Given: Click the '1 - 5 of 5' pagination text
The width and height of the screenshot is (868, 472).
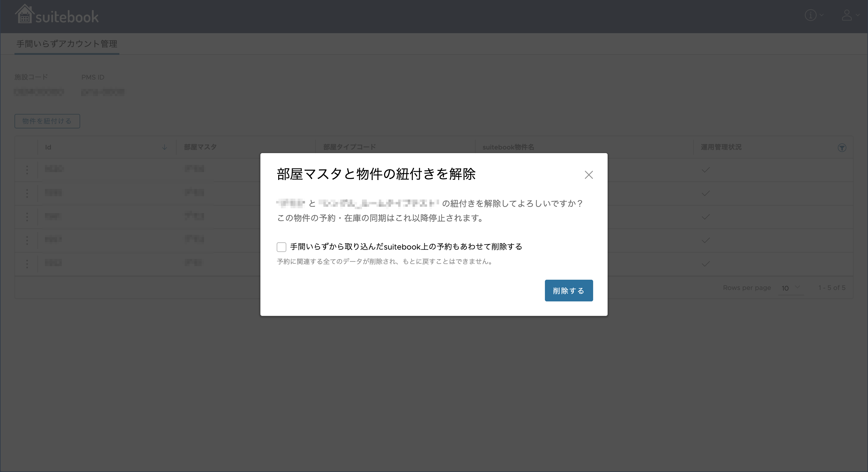Looking at the screenshot, I should (x=832, y=288).
